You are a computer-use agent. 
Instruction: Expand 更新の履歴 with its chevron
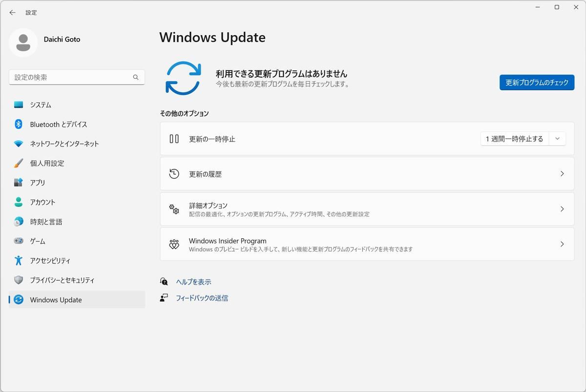click(562, 174)
